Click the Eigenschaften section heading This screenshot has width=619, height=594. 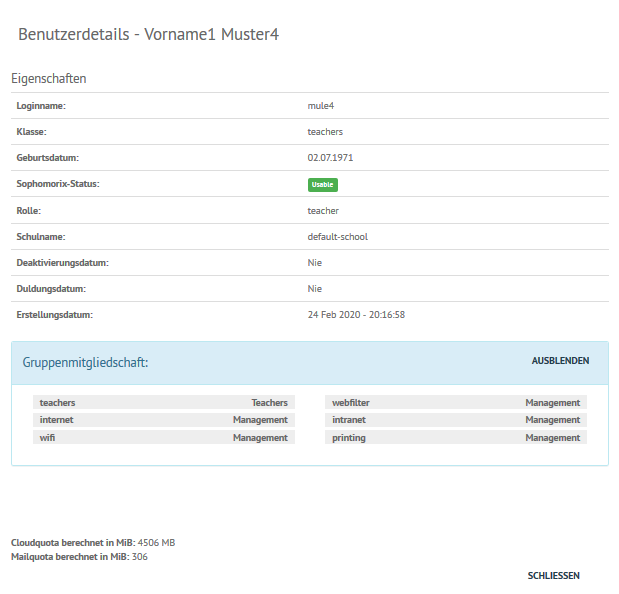[49, 79]
